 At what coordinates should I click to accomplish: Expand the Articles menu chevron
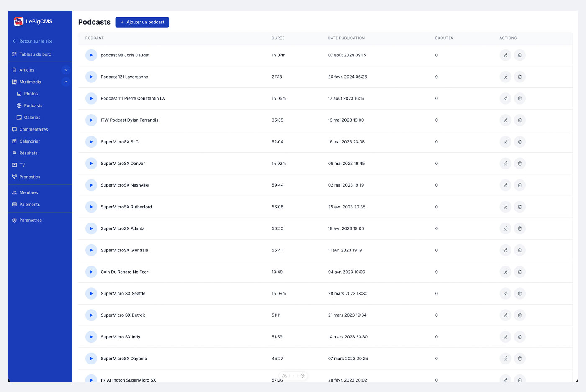tap(66, 70)
